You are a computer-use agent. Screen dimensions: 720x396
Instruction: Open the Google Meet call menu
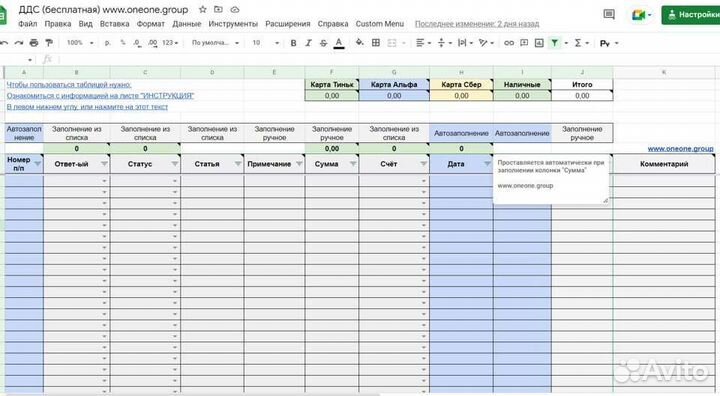click(x=641, y=15)
